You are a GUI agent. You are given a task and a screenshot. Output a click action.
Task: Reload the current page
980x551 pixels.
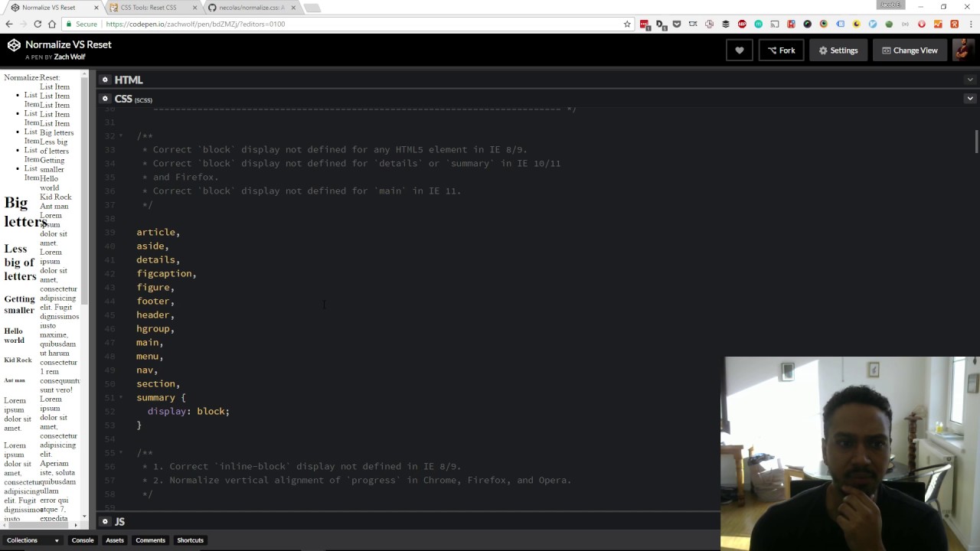[x=38, y=24]
